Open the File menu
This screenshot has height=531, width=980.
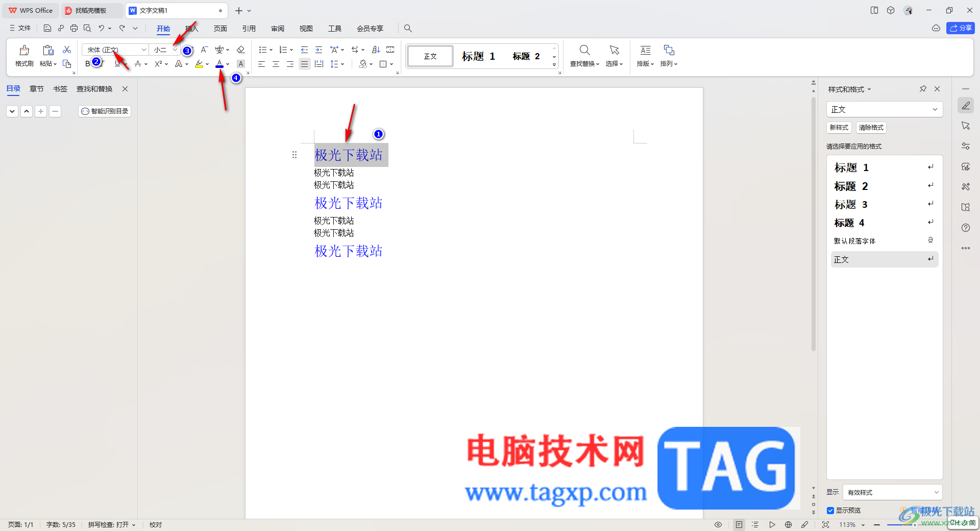point(20,28)
